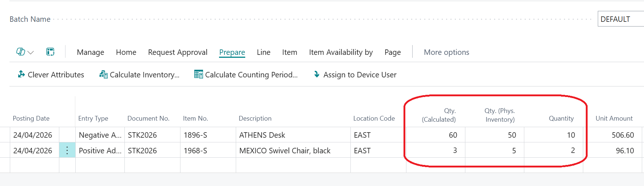Click the Batch Name DEFAULT field
Screen dimensions: 644x186
coord(621,19)
